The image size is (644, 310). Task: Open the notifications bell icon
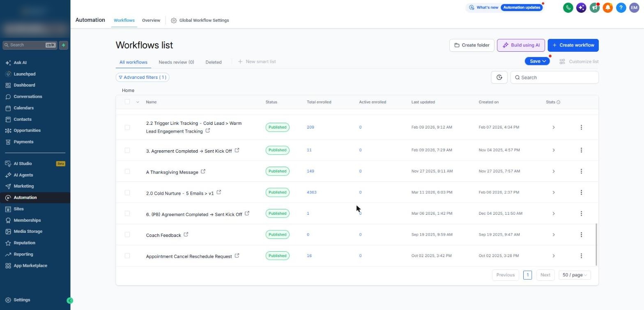[608, 7]
